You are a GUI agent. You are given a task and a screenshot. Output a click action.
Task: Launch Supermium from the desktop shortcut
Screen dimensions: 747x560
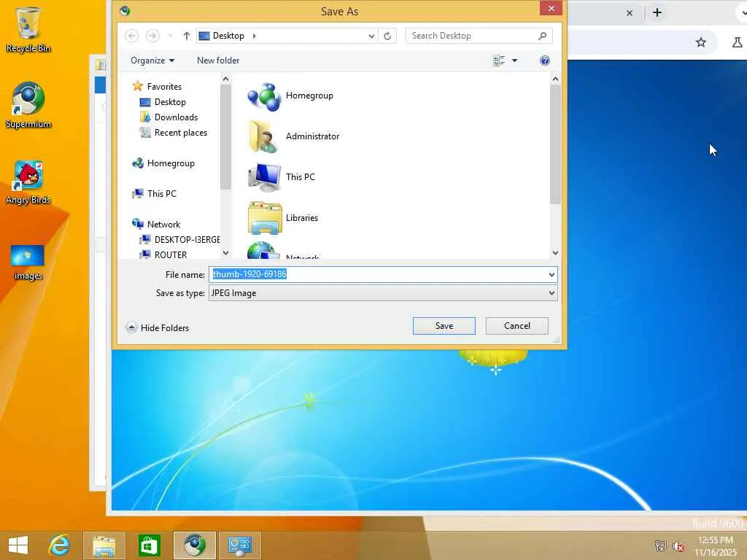tap(28, 105)
